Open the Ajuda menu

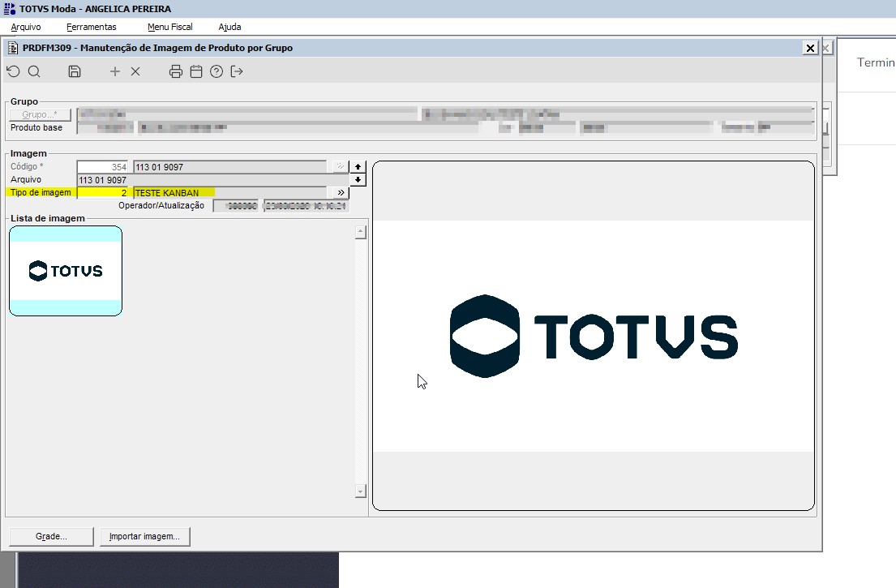tap(229, 27)
